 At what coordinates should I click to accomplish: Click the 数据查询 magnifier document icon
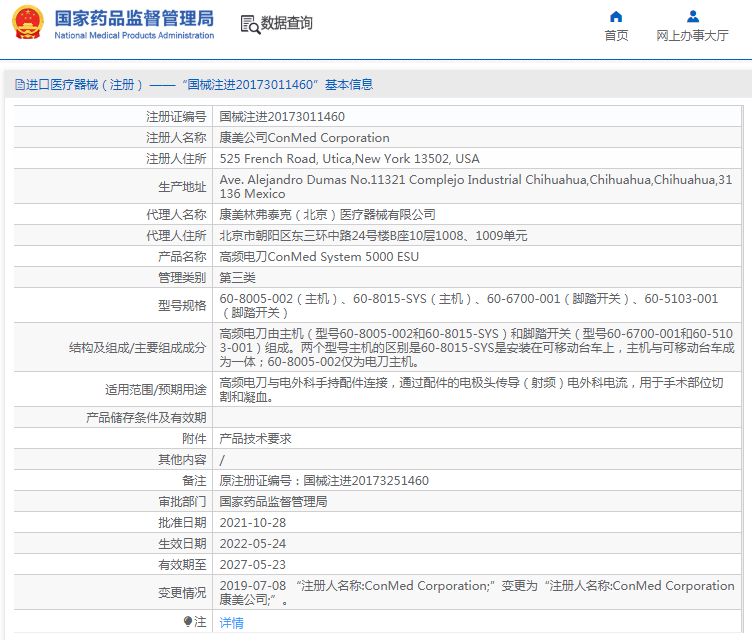[x=250, y=24]
